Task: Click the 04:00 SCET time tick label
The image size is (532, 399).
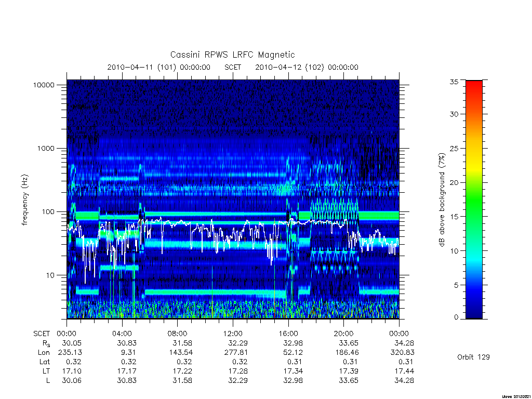Action: click(x=122, y=334)
